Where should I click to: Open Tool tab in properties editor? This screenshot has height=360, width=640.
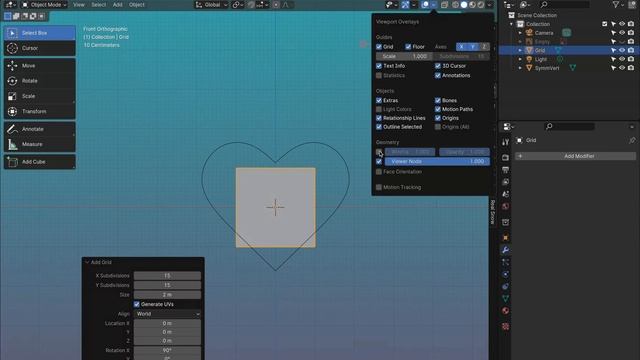click(505, 142)
